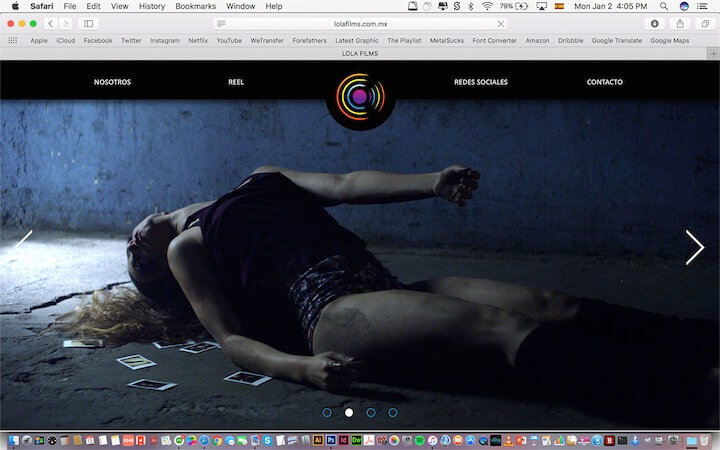
Task: Open the AirPlay display menu
Action: tap(541, 6)
